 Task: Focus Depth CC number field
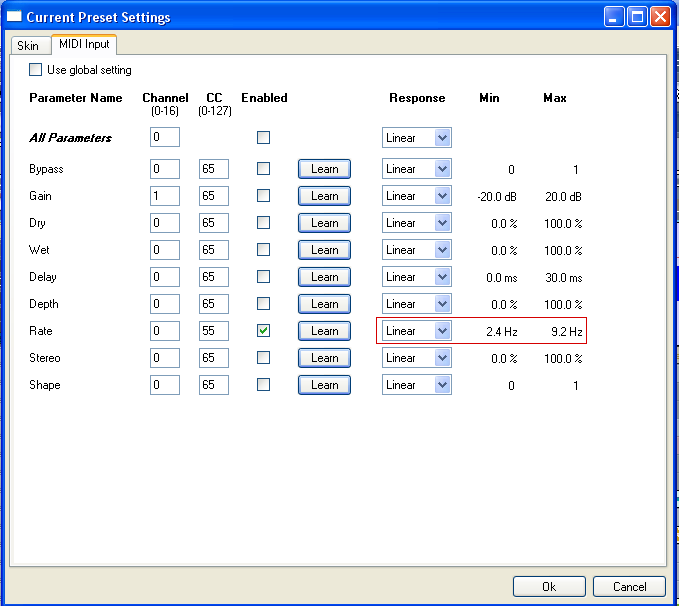[x=214, y=304]
